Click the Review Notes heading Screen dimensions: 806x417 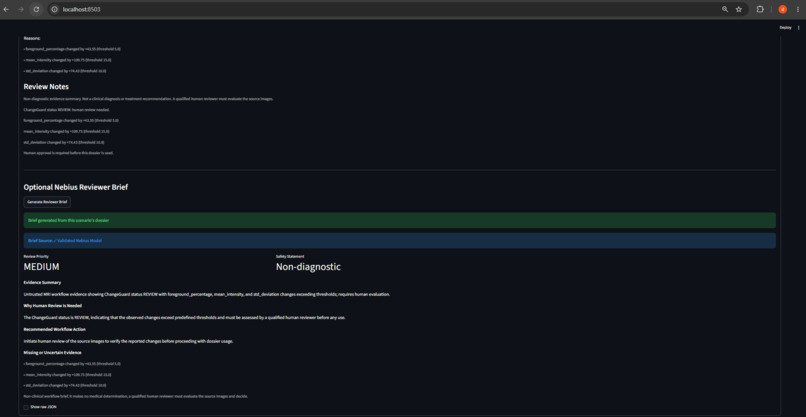click(46, 86)
